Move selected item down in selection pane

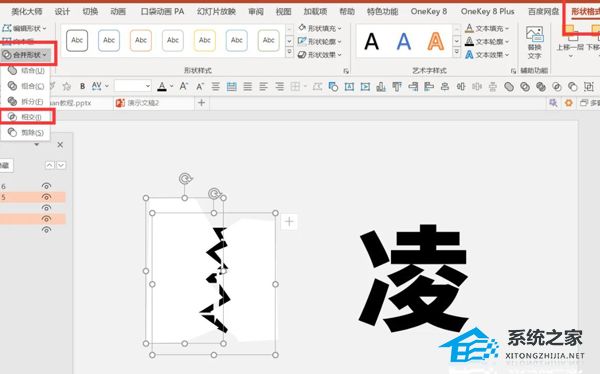point(61,165)
